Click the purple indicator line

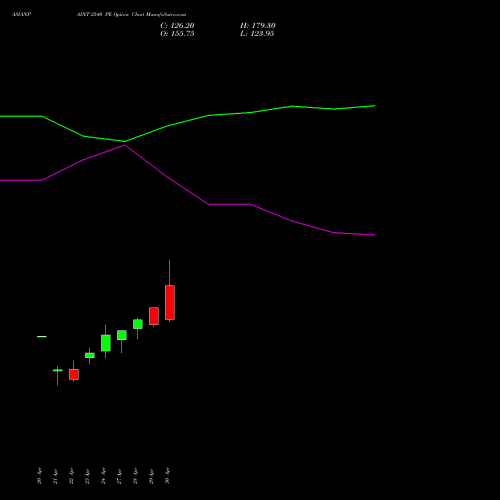[x=208, y=204]
